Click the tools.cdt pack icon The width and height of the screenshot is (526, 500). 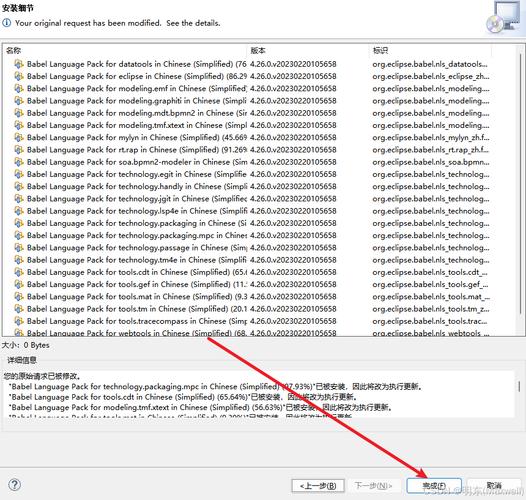[19, 272]
